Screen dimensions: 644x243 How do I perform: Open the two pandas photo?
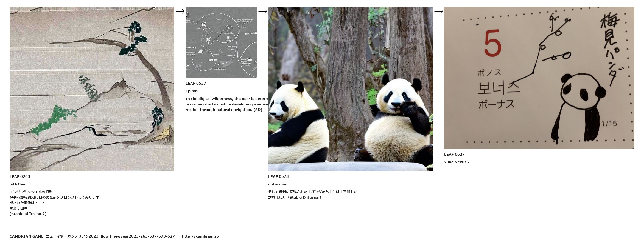[x=351, y=89]
